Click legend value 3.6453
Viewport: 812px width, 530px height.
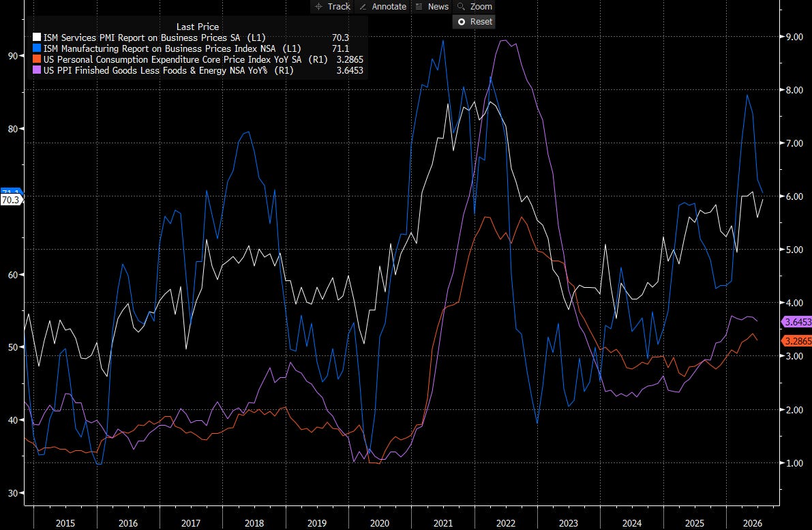click(x=350, y=70)
